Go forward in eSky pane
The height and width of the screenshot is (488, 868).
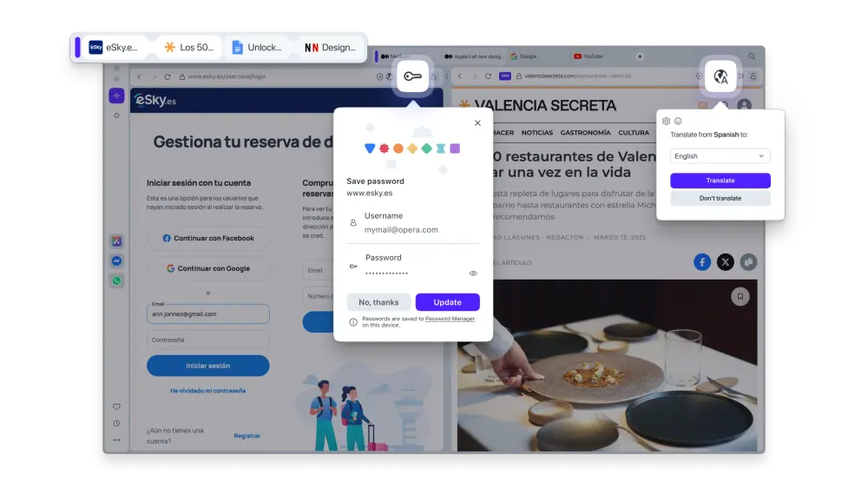click(x=154, y=76)
